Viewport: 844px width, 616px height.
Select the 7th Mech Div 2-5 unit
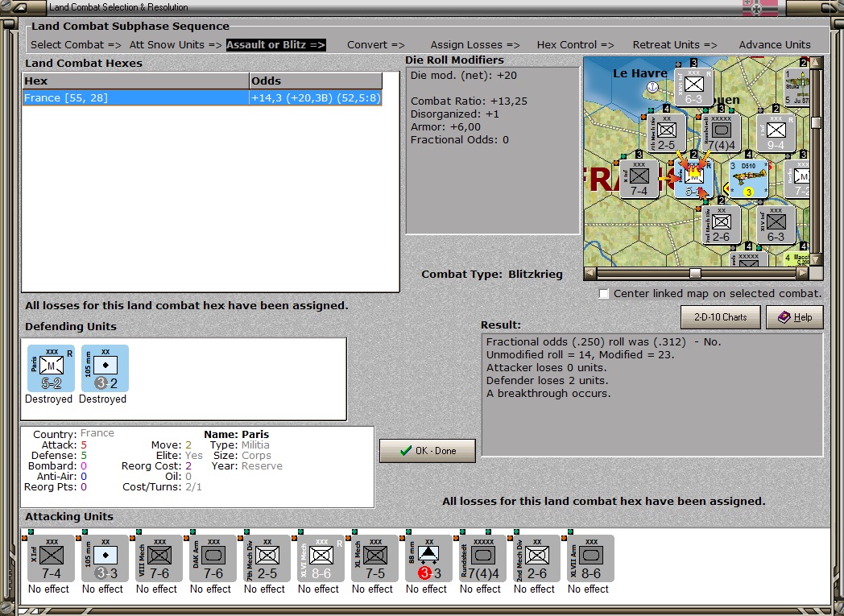267,559
